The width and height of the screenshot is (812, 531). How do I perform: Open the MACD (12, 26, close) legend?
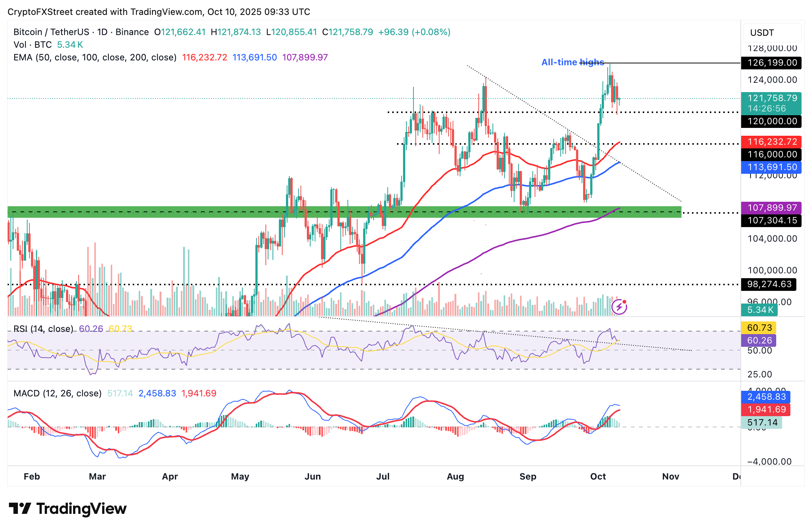click(57, 393)
